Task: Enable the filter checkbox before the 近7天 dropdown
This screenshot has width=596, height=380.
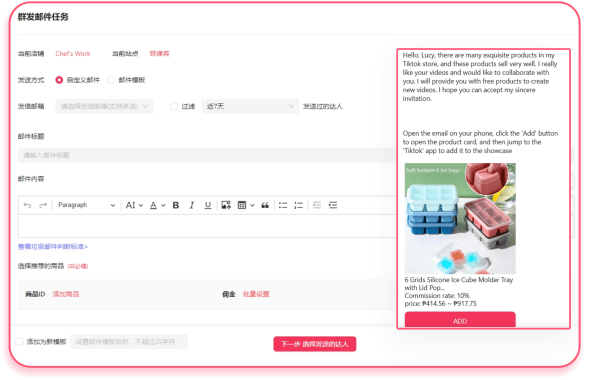Action: 174,106
